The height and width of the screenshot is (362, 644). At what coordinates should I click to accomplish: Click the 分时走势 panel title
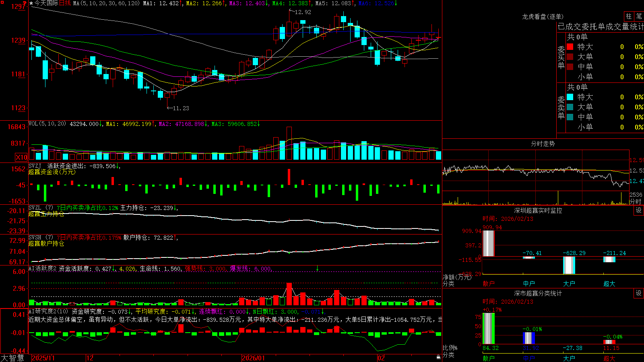tap(543, 144)
